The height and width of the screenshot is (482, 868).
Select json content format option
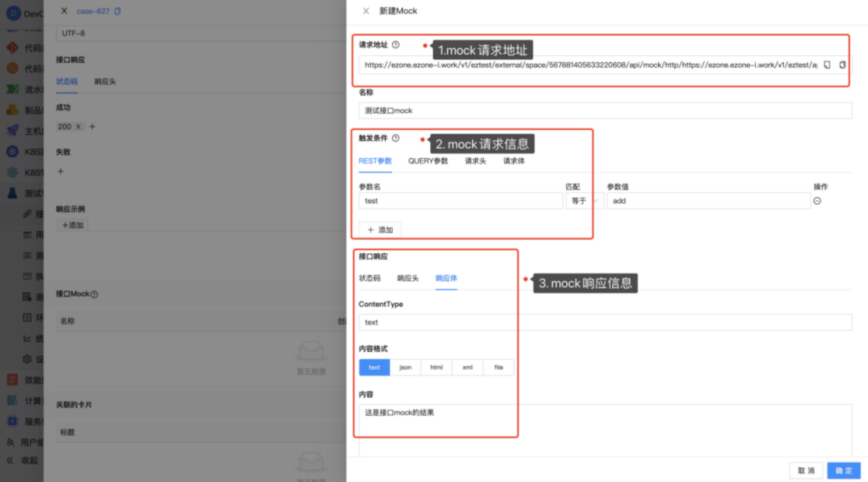coord(405,367)
